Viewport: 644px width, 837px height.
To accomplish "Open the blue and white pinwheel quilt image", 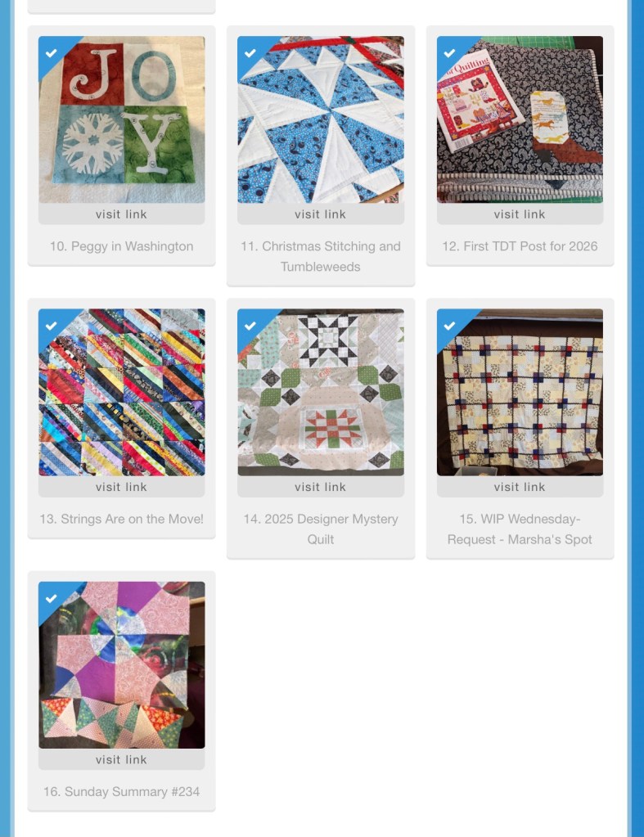I will pyautogui.click(x=321, y=119).
